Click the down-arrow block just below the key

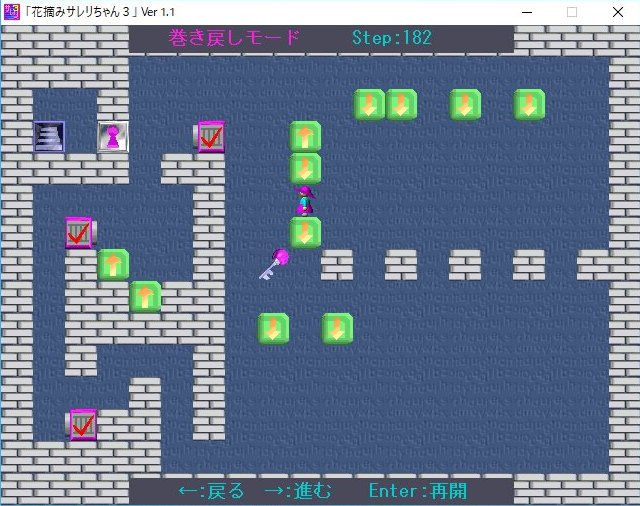coord(273,328)
